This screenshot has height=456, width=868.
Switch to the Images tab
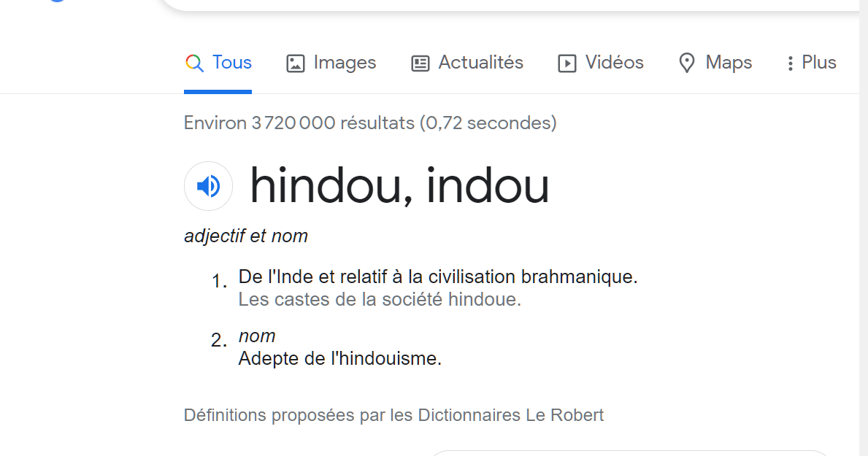[345, 63]
